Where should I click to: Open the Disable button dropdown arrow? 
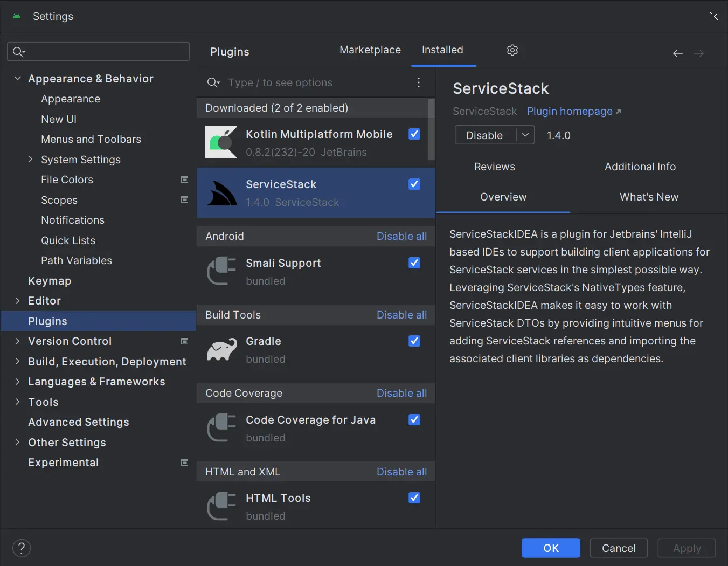pos(525,135)
